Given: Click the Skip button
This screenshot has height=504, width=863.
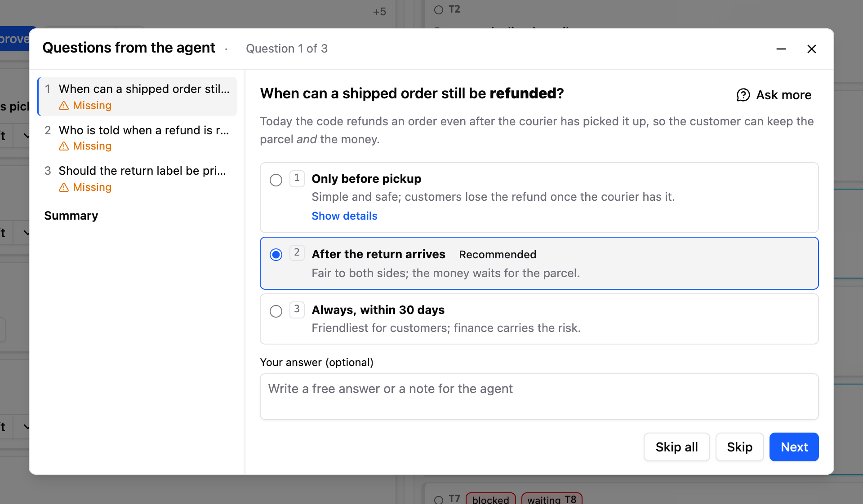Looking at the screenshot, I should (x=739, y=447).
